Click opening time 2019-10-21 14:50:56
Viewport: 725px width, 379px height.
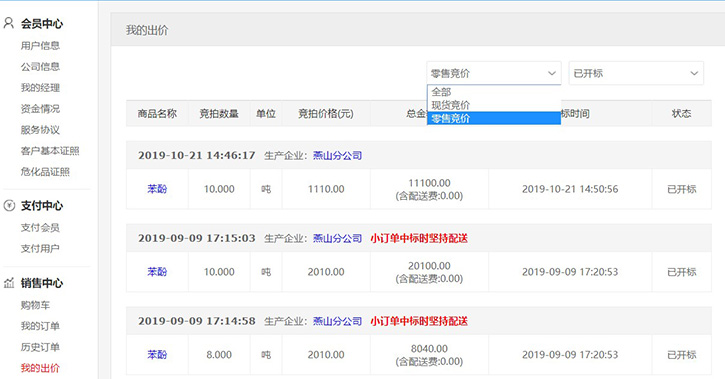click(x=570, y=189)
